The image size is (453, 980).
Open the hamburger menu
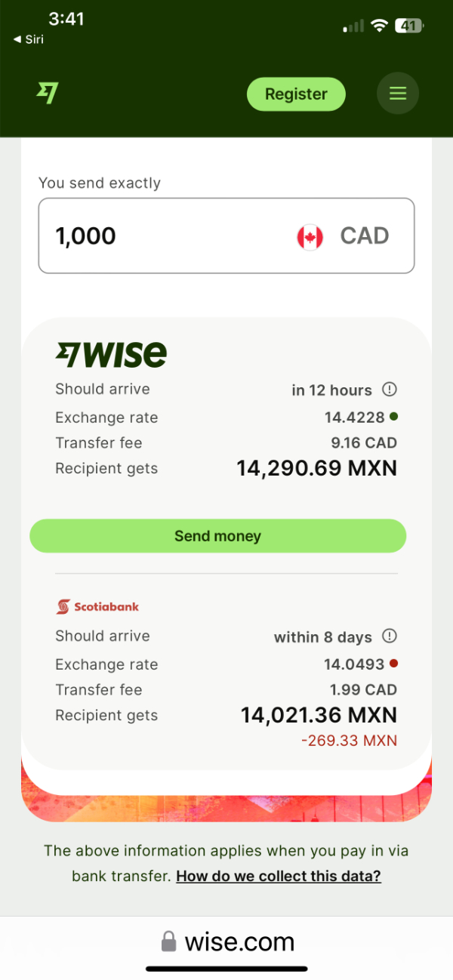tap(397, 94)
